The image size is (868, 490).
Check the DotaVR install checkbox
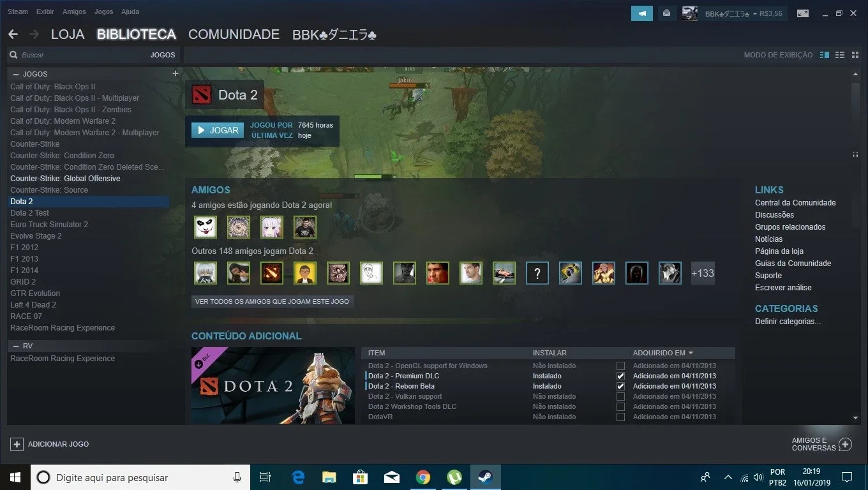tap(620, 417)
